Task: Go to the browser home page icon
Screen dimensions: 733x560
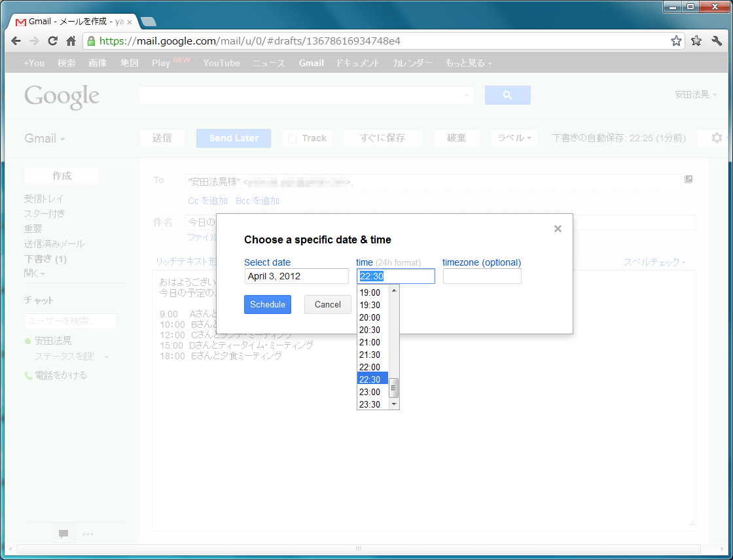Action: tap(71, 41)
